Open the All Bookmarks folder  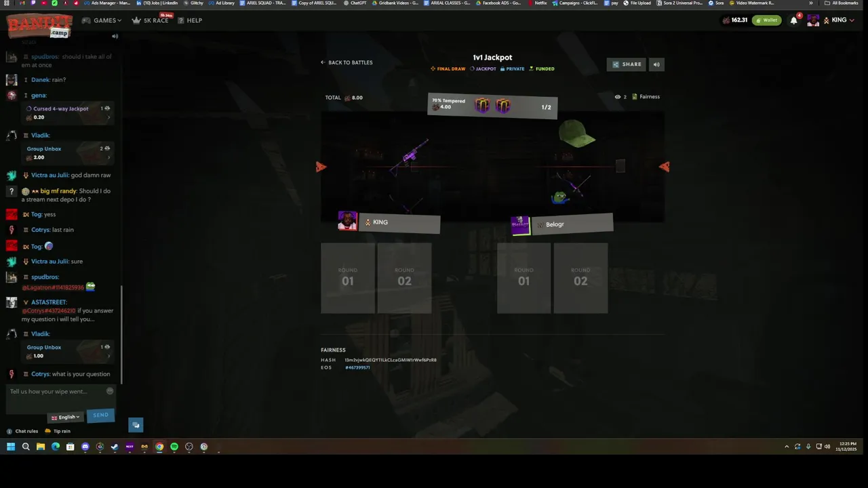(842, 3)
